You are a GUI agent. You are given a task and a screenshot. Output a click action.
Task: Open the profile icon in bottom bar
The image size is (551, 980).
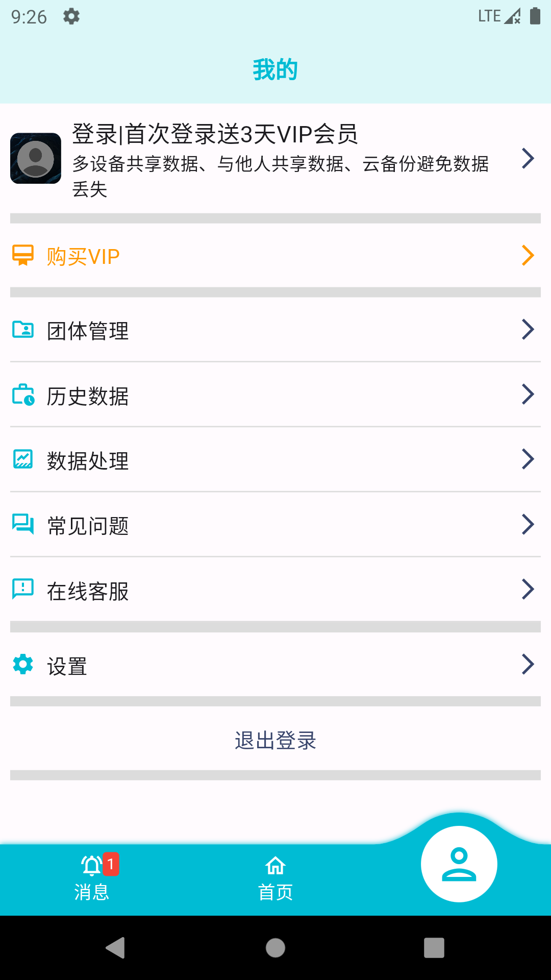pos(459,864)
